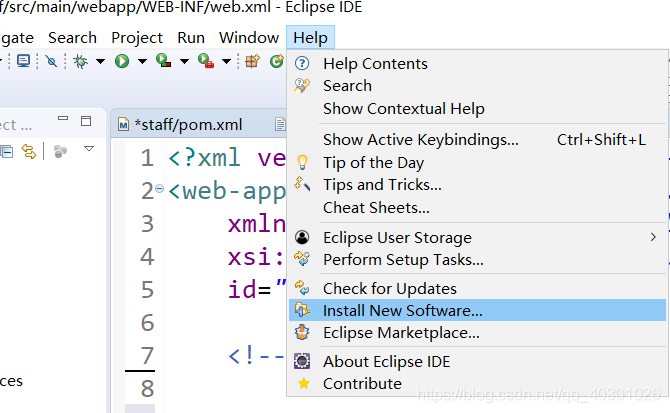Click the green Run toolbar button
This screenshot has height=413, width=670.
pyautogui.click(x=122, y=62)
